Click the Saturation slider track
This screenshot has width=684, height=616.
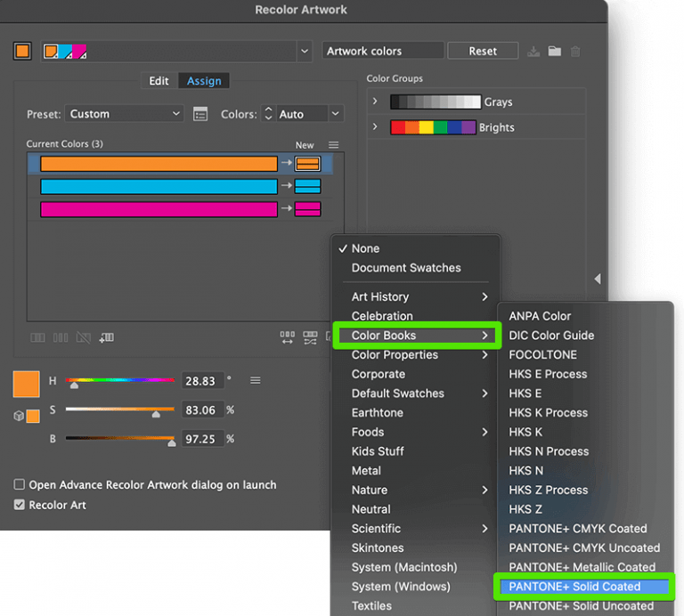120,409
